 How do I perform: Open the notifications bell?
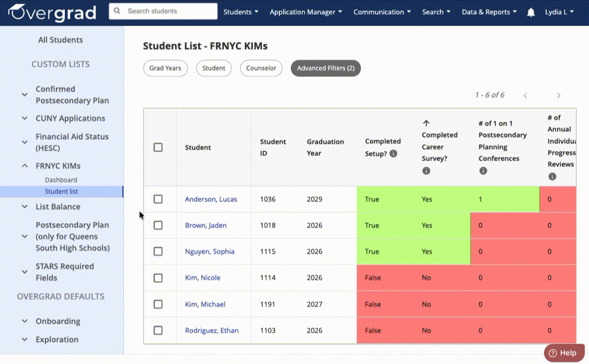(531, 13)
